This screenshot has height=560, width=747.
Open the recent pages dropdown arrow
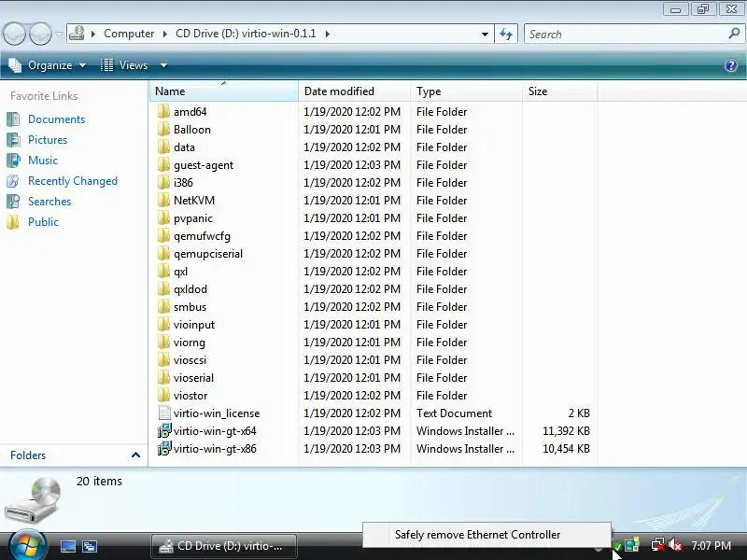pos(59,34)
